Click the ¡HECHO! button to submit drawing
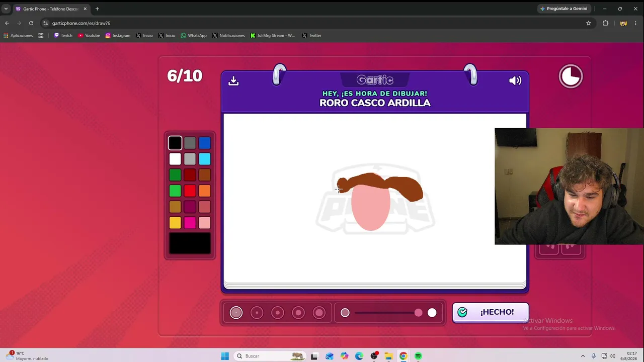Image resolution: width=644 pixels, height=362 pixels. pos(491,312)
